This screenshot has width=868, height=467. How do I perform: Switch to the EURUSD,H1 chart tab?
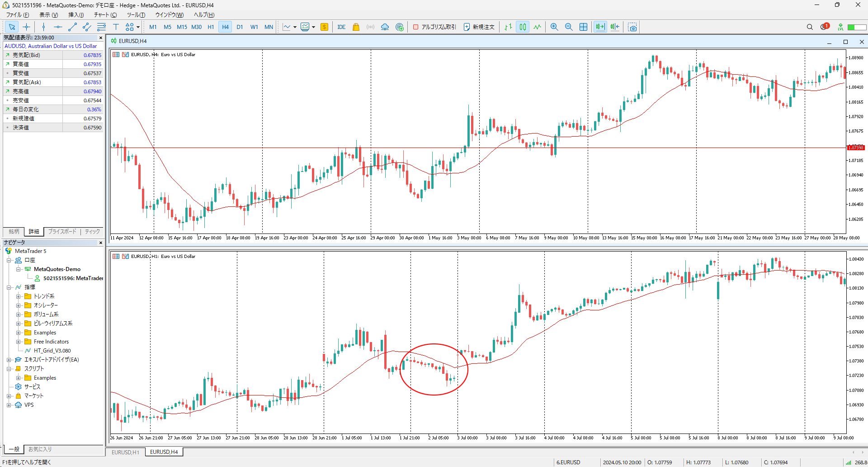point(125,452)
